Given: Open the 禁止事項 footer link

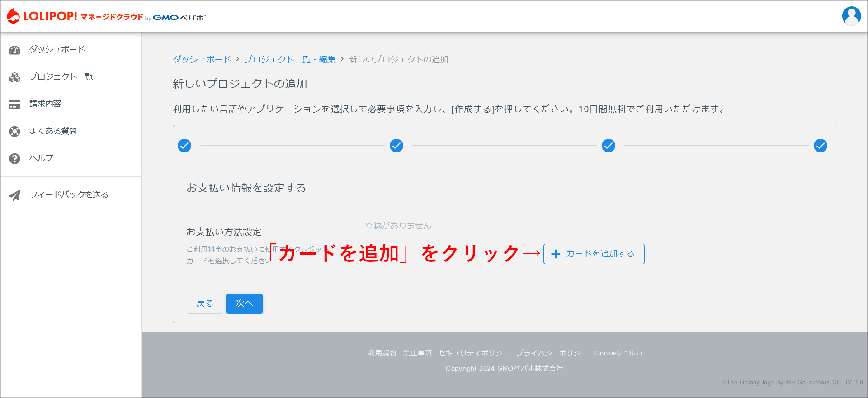Looking at the screenshot, I should 417,353.
